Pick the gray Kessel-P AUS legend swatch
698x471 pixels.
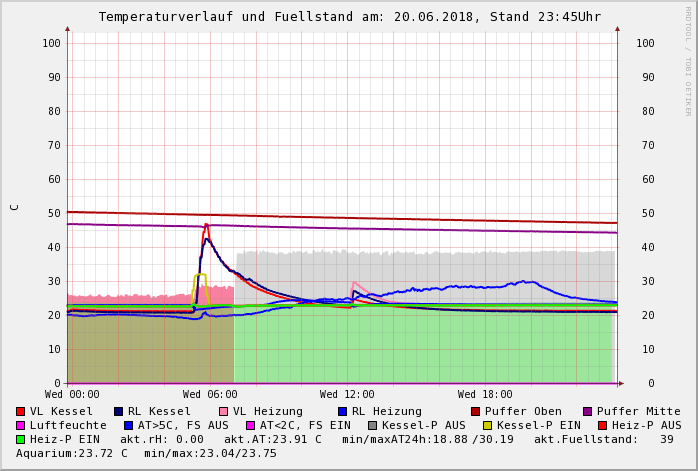click(x=372, y=425)
